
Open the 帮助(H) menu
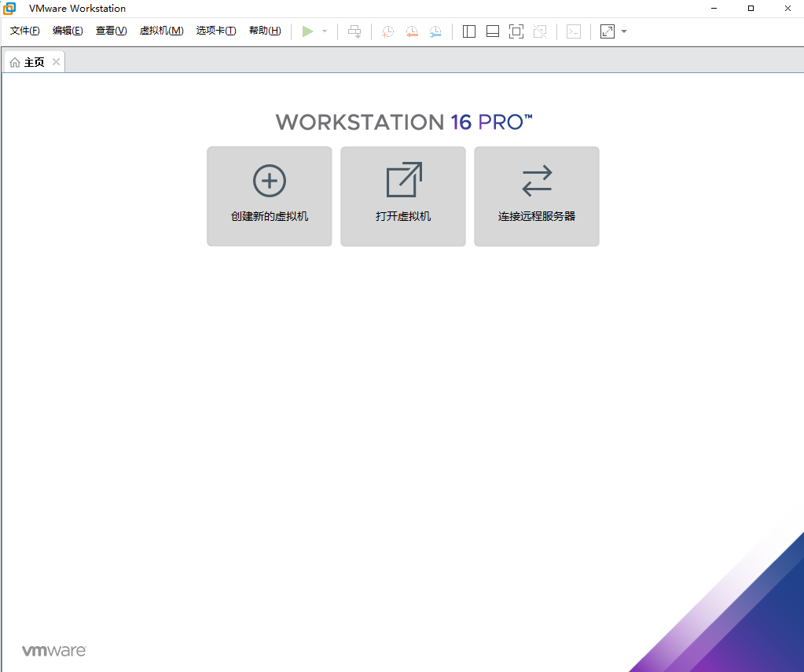[265, 31]
